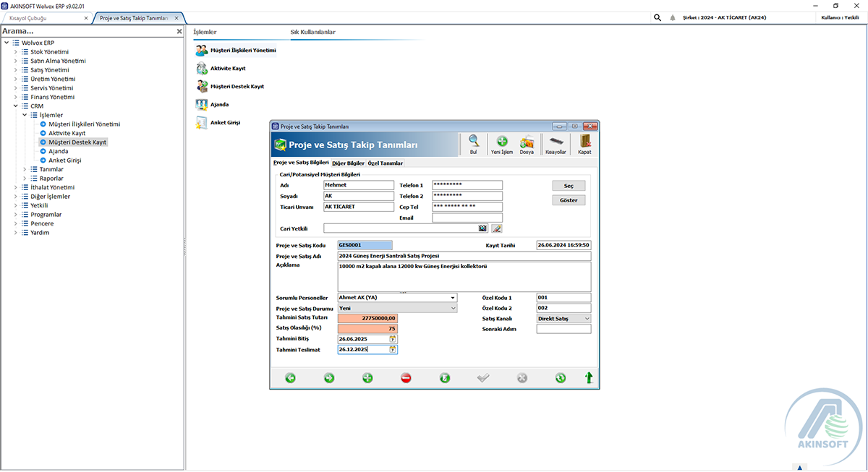Screen dimensions: 868x472
Task: Click the edit record pencil icon
Action: pyautogui.click(x=445, y=377)
